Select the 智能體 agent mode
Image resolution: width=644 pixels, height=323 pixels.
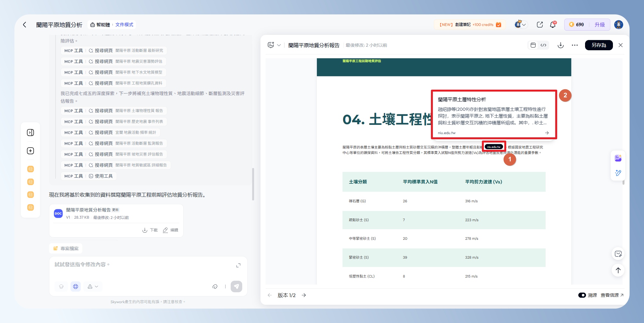100,25
